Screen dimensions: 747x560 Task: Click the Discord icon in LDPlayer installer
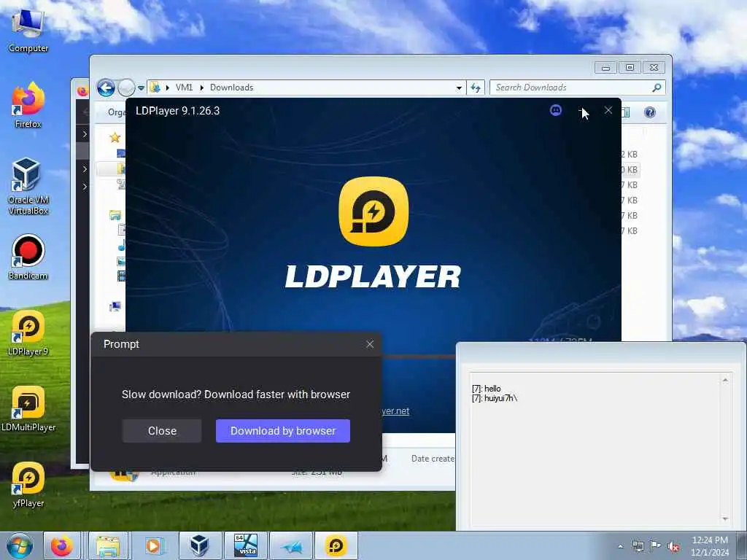point(555,111)
